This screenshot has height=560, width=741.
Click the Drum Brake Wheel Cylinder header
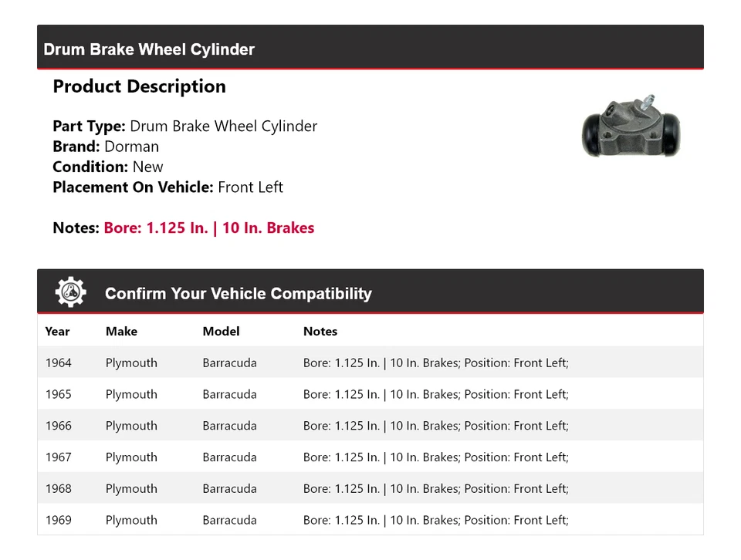(149, 49)
